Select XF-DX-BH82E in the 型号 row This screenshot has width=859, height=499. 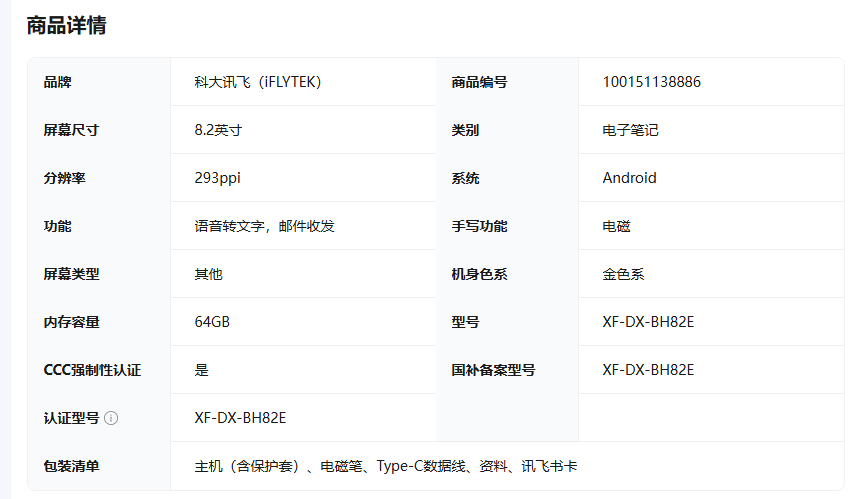pos(648,322)
